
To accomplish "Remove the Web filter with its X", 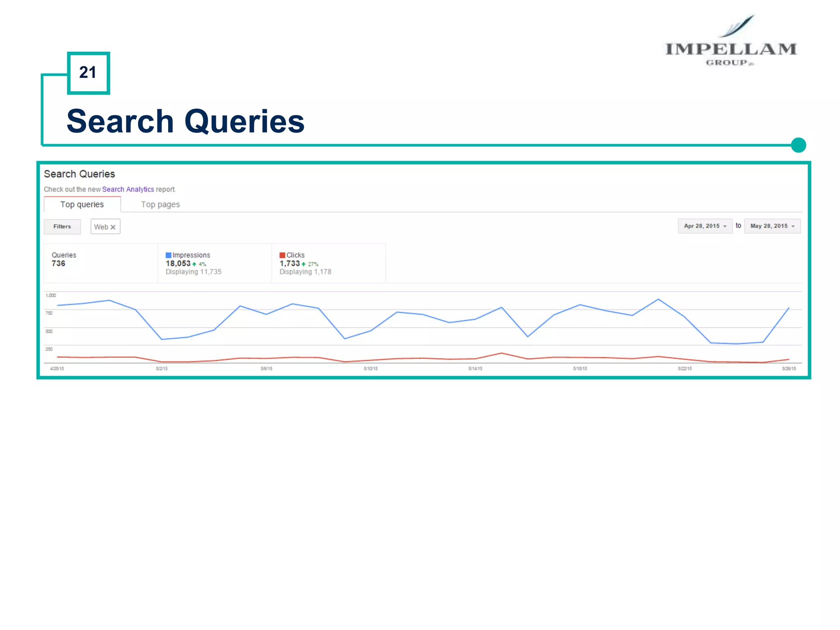I will [113, 227].
